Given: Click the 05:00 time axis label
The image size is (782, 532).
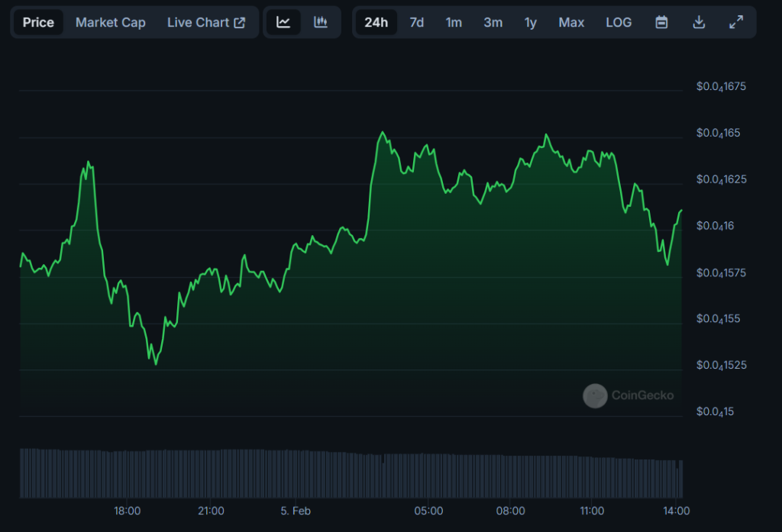Looking at the screenshot, I should click(x=429, y=511).
